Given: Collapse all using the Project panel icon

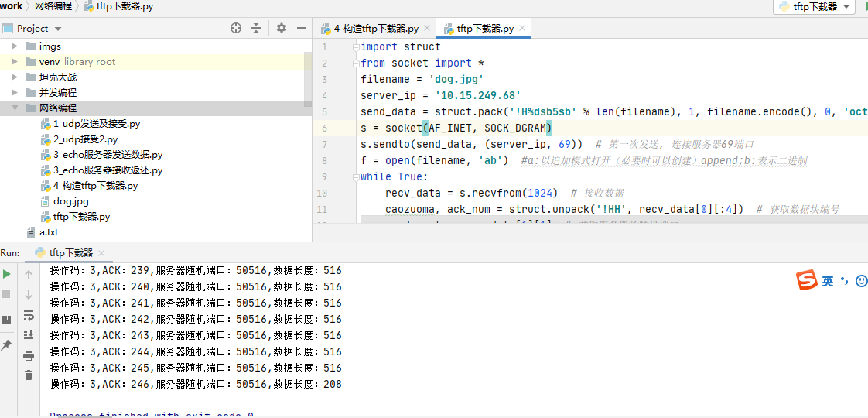Looking at the screenshot, I should click(x=256, y=28).
